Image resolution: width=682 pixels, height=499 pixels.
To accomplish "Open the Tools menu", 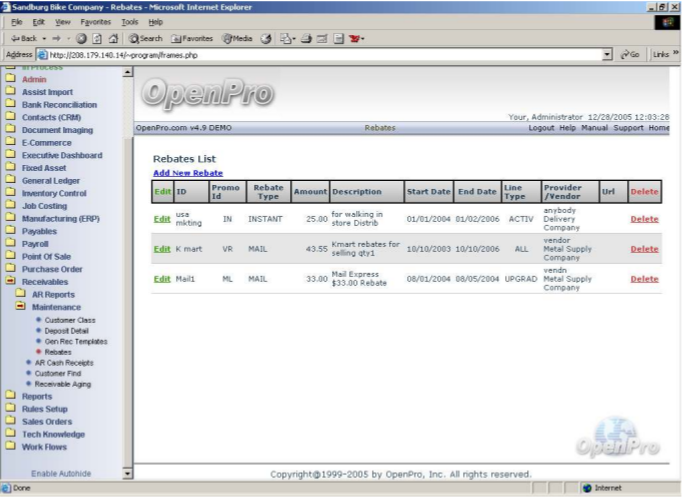I will (129, 21).
